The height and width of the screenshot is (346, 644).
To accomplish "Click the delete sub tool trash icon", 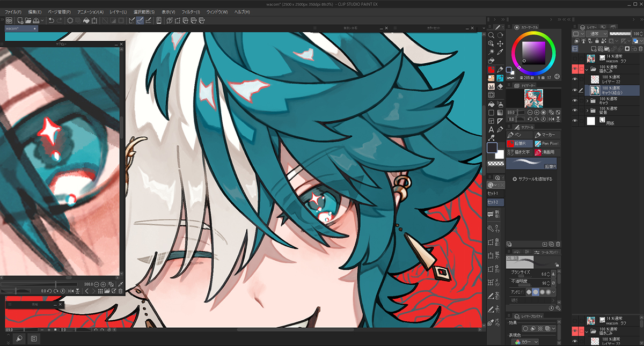I will click(x=558, y=244).
